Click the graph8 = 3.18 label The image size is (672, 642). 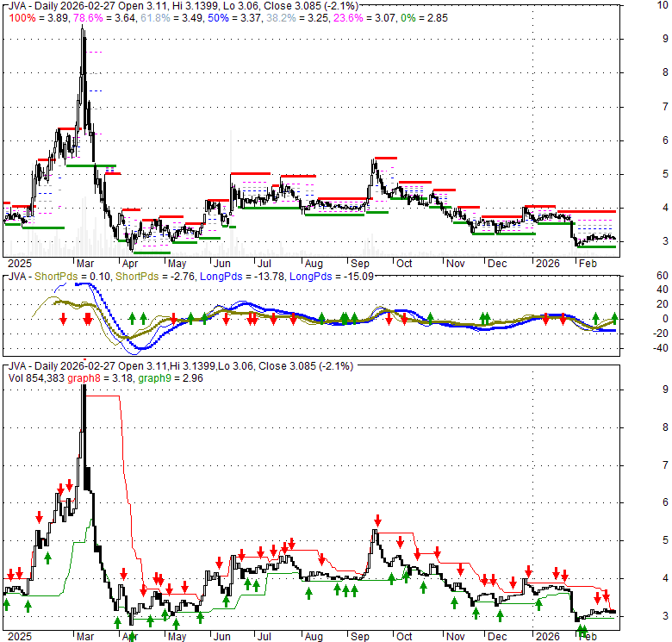[x=101, y=378]
